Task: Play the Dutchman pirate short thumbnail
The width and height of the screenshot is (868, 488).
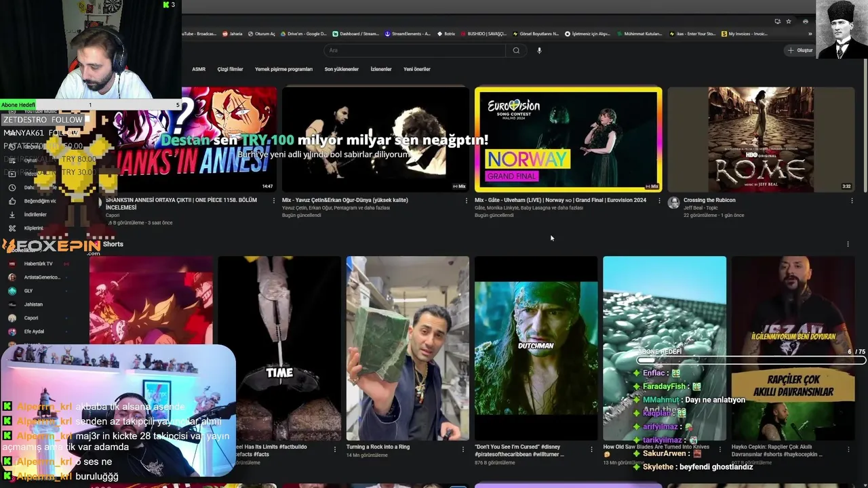Action: click(536, 348)
